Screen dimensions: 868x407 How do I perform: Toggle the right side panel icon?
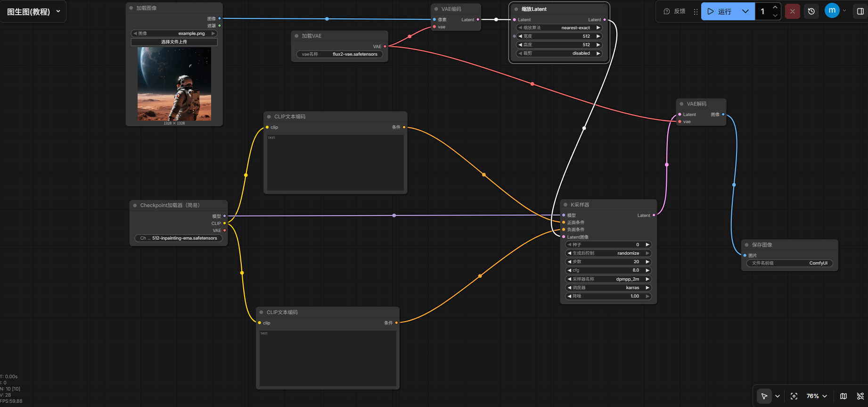point(860,11)
